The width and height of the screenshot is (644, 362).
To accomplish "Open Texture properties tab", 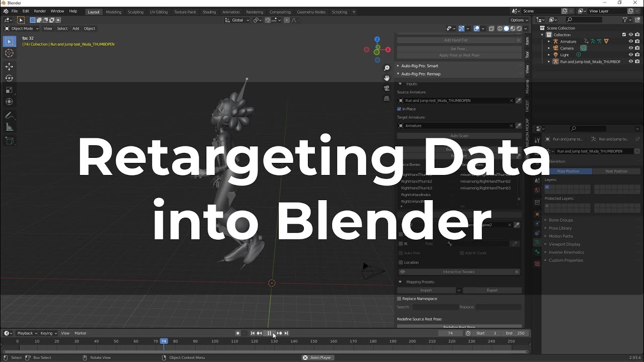I will coord(537,263).
